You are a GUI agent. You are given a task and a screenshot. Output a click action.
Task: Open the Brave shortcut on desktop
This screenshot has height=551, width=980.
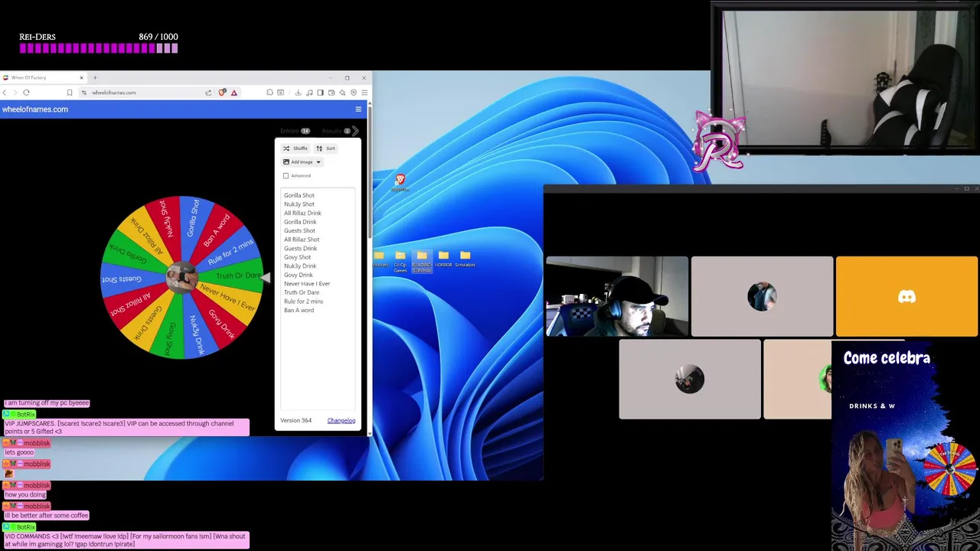pos(400,182)
